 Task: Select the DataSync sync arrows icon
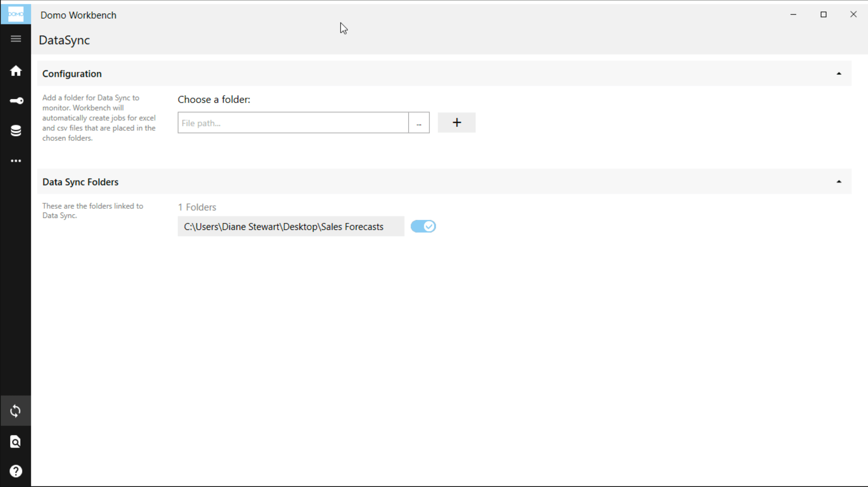coord(15,411)
